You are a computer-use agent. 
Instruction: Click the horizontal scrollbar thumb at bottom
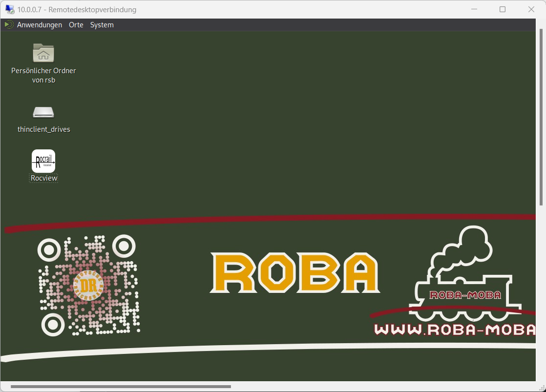121,387
